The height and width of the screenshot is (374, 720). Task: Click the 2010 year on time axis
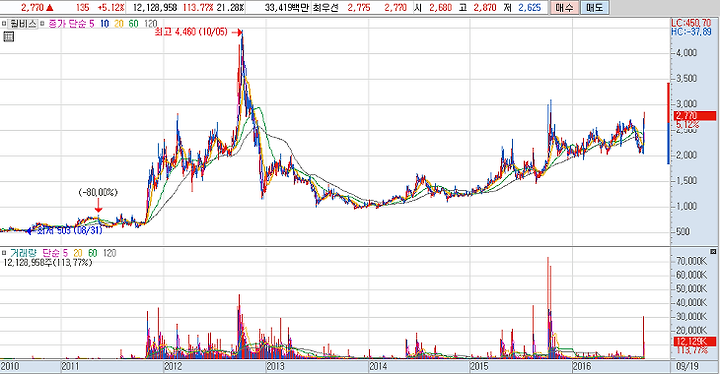[10, 366]
